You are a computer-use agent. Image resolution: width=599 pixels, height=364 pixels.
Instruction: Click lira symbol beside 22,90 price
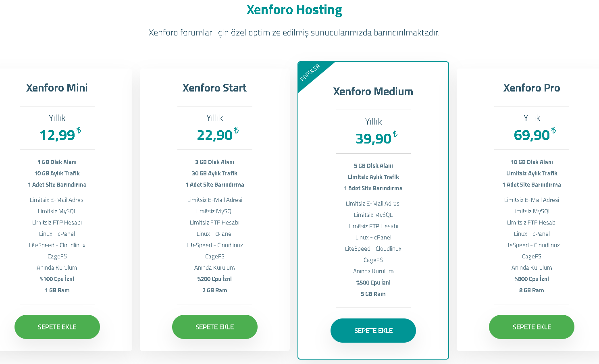[x=236, y=130]
